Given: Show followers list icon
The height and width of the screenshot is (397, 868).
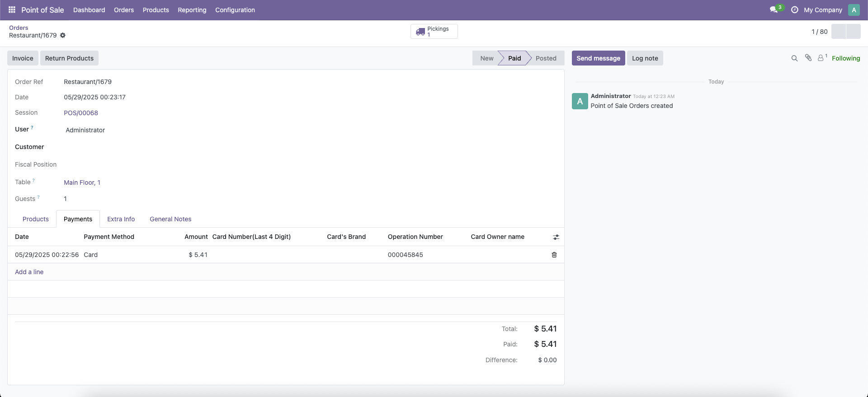Looking at the screenshot, I should 822,57.
